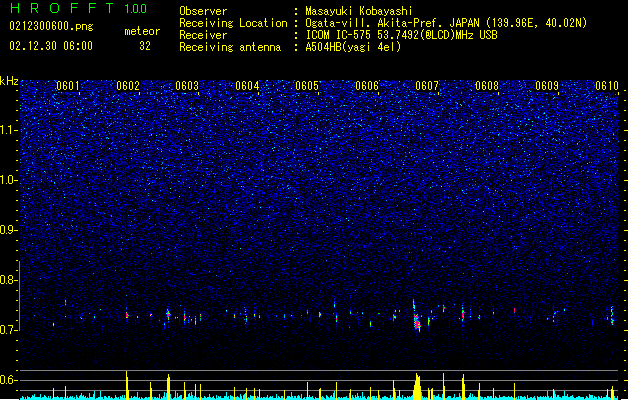This screenshot has height=400, width=629.
Task: Click the Receiving Location label
Action: (233, 23)
